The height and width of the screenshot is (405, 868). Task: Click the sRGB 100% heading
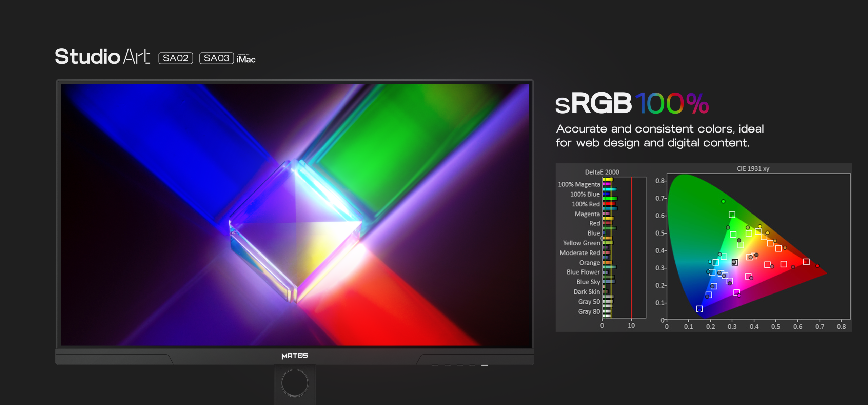coord(632,103)
